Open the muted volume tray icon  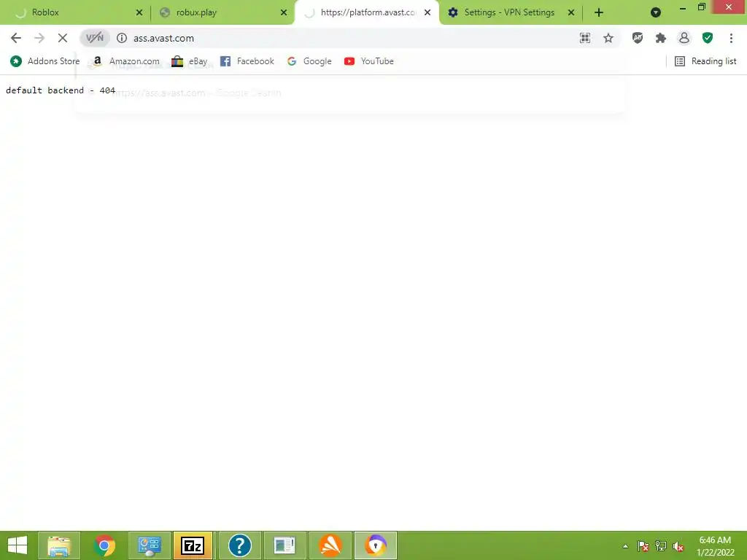point(678,546)
